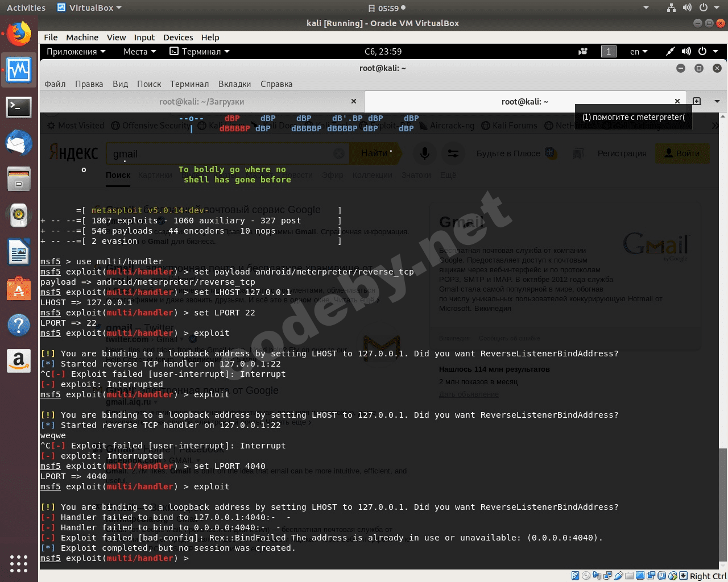728x582 pixels.
Task: Click the wired network icon in Kali panel
Action: [671, 51]
